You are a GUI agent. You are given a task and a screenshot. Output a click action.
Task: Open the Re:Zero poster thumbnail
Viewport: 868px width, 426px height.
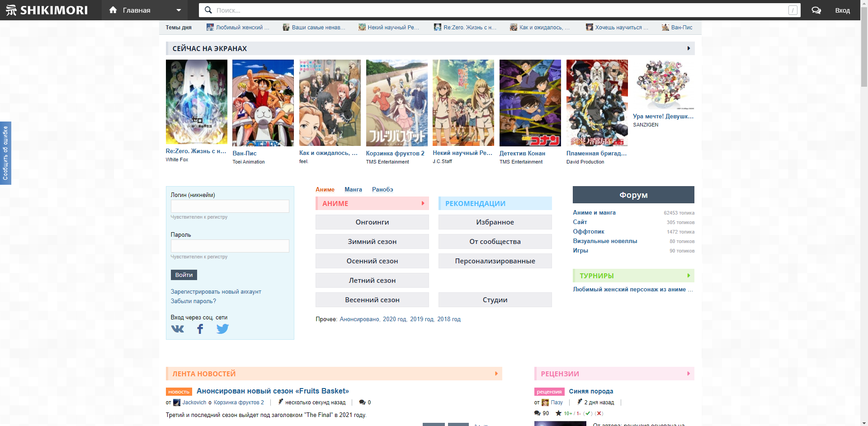[x=197, y=102]
